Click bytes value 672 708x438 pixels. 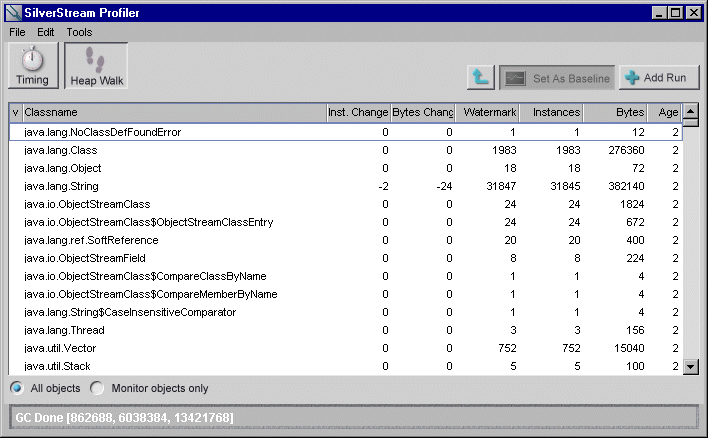tap(635, 222)
